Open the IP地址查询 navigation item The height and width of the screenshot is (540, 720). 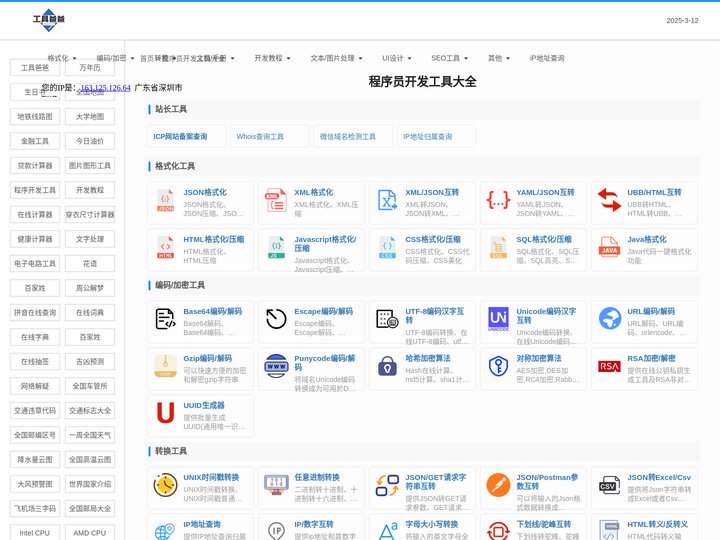pos(547,58)
